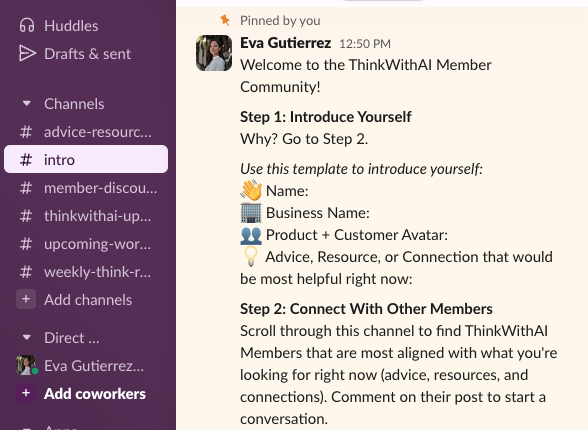Collapse the Channels section arrow
Screen dimensions: 588x430
(27, 103)
